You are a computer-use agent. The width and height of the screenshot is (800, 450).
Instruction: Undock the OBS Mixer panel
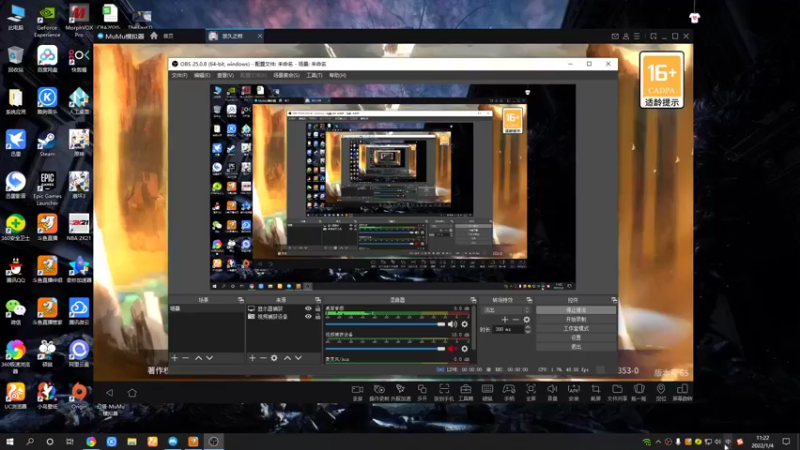pos(473,300)
